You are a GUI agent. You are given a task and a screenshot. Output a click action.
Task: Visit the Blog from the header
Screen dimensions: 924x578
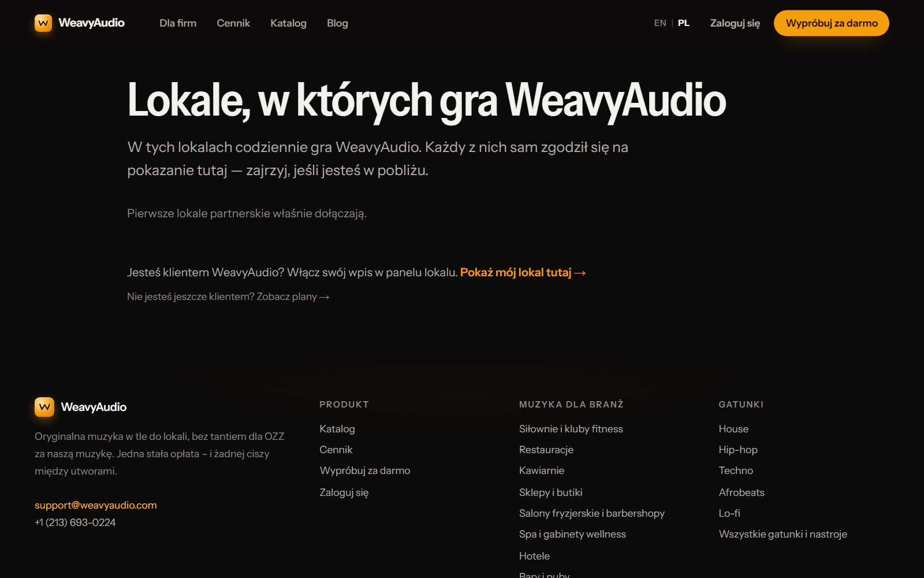click(337, 23)
